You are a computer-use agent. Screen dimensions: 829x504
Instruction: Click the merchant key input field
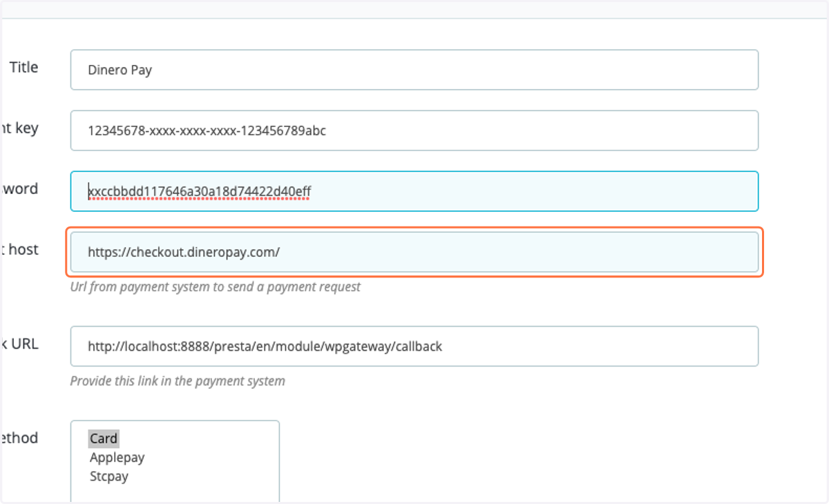tap(414, 130)
